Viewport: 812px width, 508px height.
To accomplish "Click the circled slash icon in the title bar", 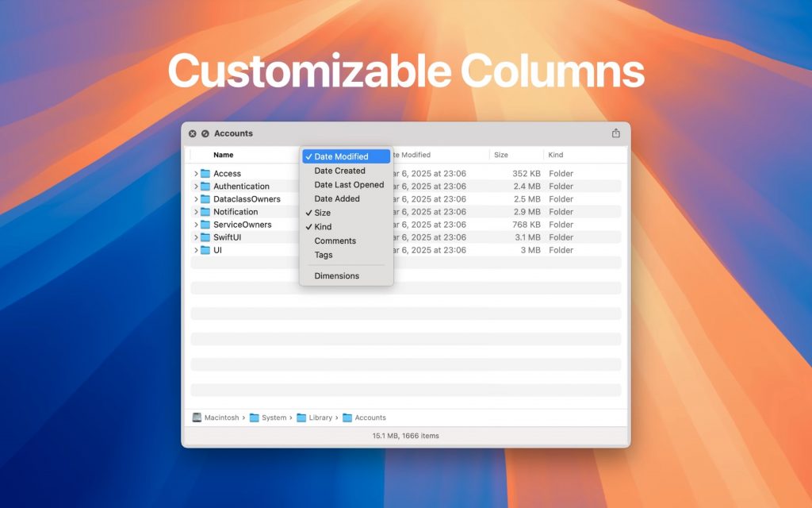I will point(204,133).
